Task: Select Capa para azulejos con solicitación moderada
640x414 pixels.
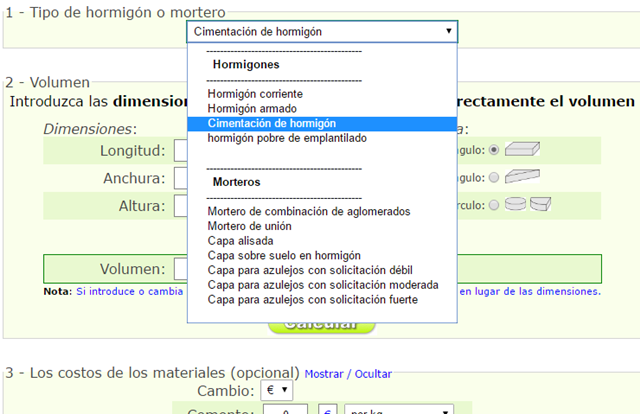Action: pyautogui.click(x=322, y=285)
